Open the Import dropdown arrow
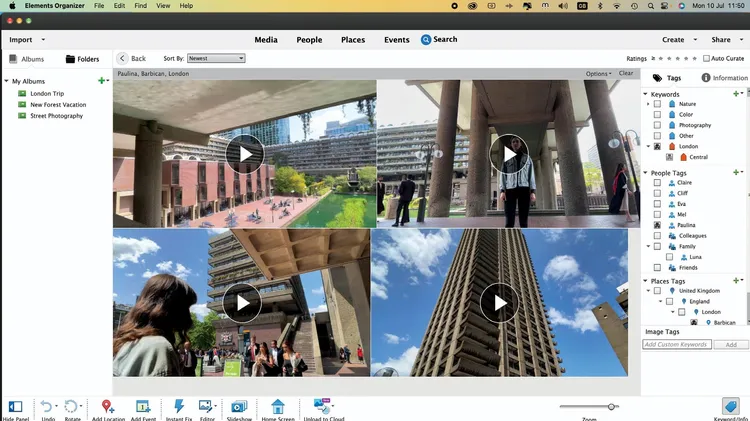The width and height of the screenshot is (750, 421). (x=43, y=40)
